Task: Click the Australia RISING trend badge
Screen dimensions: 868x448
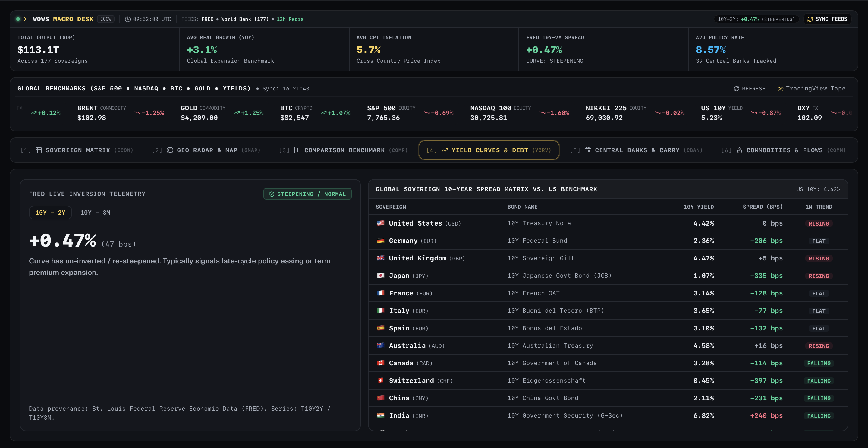Action: pyautogui.click(x=819, y=346)
